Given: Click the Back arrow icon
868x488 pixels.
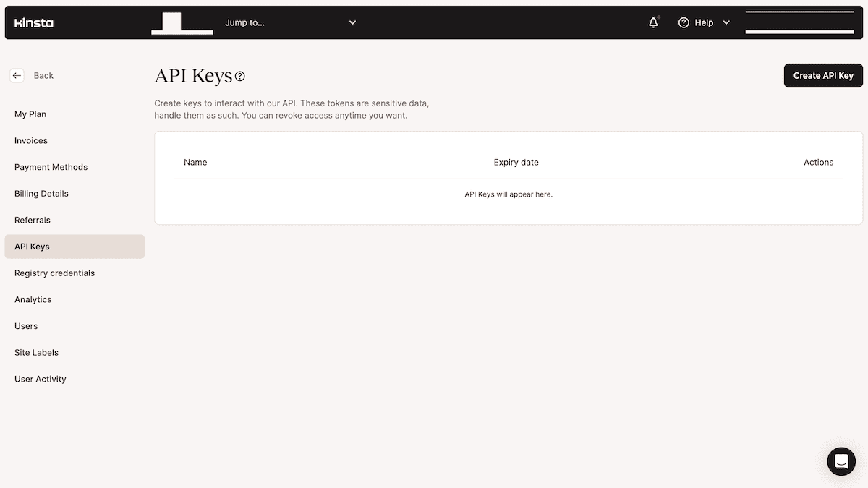Looking at the screenshot, I should pyautogui.click(x=17, y=75).
